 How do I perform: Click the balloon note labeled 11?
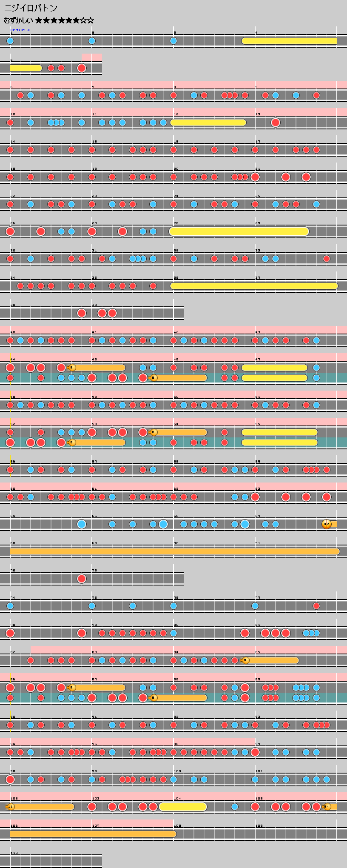tap(11, 807)
